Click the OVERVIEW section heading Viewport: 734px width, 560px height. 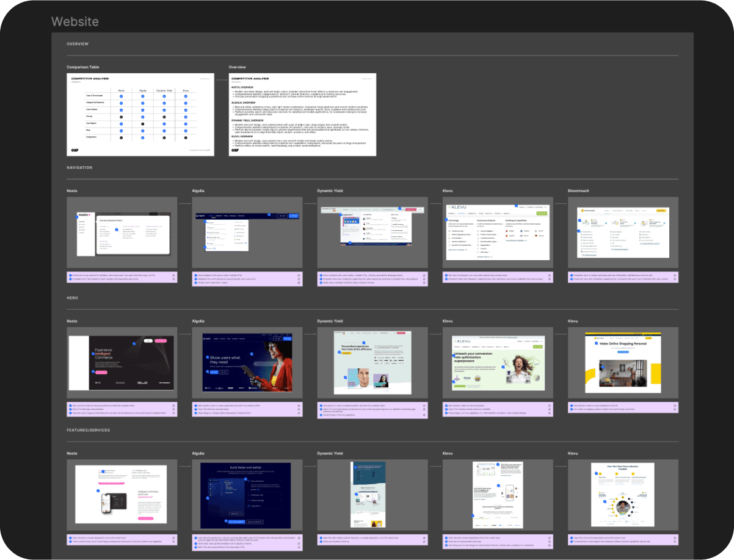pos(78,44)
